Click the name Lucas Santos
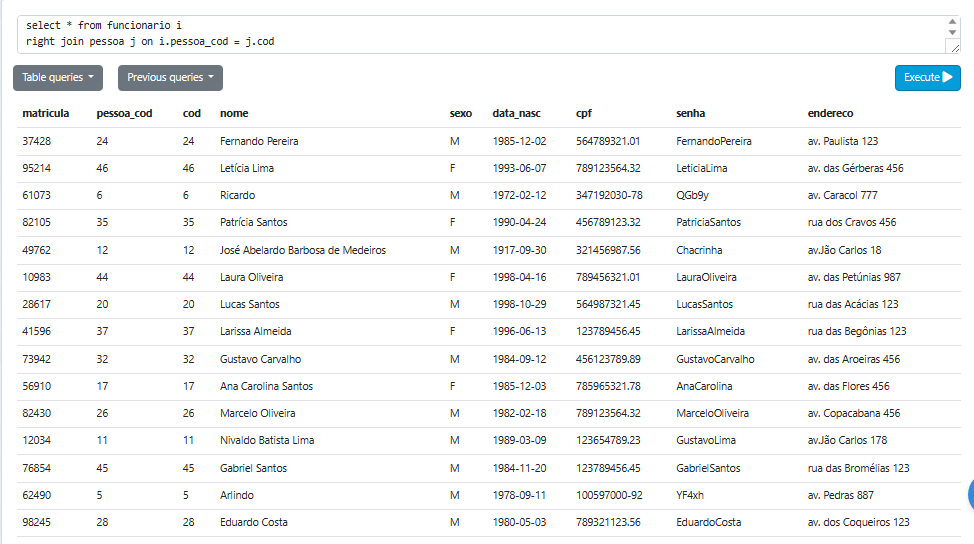Image resolution: width=974 pixels, height=544 pixels. (250, 304)
